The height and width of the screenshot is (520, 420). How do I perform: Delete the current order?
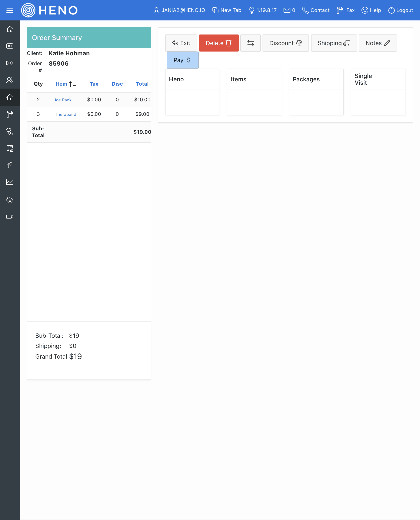click(x=219, y=43)
